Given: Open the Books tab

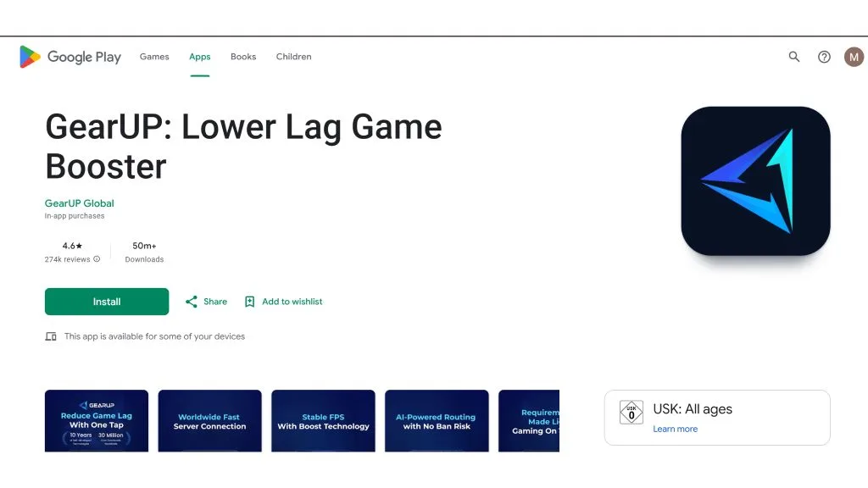Looking at the screenshot, I should (x=243, y=57).
